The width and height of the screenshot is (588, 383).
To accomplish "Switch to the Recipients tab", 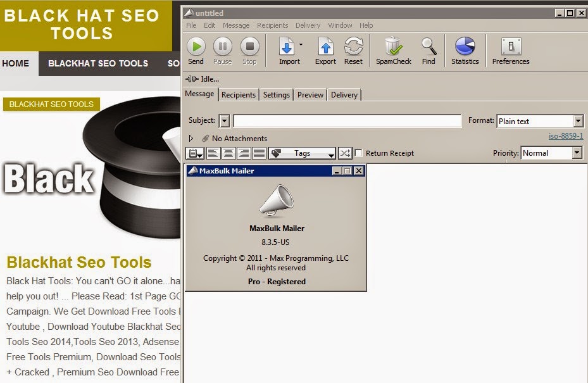I will point(239,95).
